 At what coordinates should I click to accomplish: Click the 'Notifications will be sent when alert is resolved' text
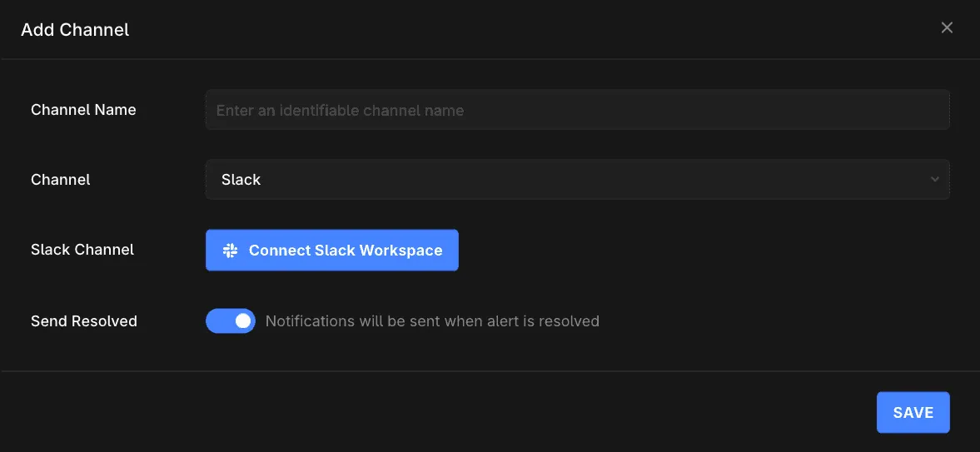point(432,320)
